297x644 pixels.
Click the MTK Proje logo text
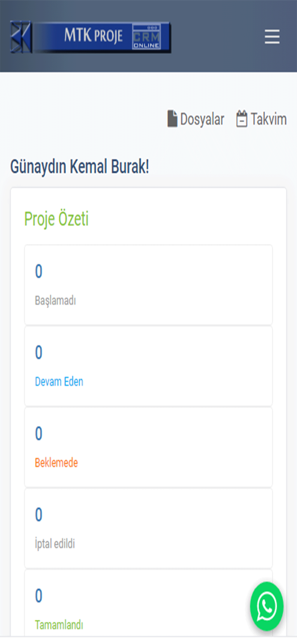coord(93,36)
